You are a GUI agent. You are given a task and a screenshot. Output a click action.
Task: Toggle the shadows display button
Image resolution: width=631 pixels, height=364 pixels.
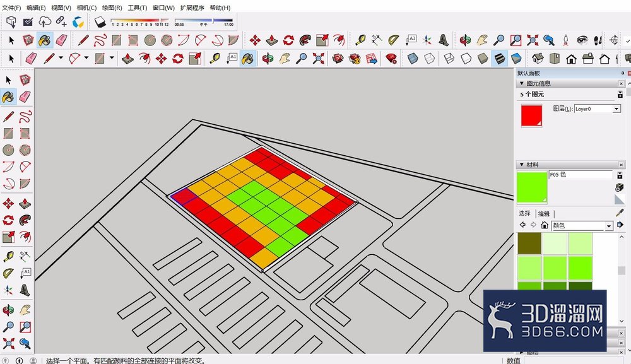(100, 21)
